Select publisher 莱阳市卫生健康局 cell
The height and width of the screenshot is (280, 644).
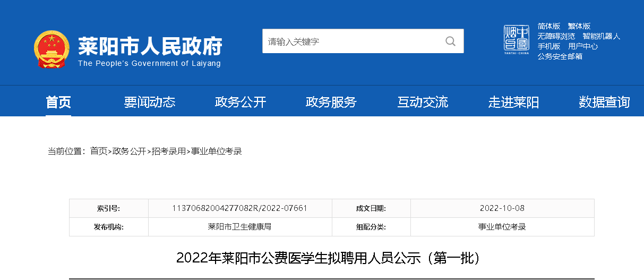pyautogui.click(x=240, y=227)
